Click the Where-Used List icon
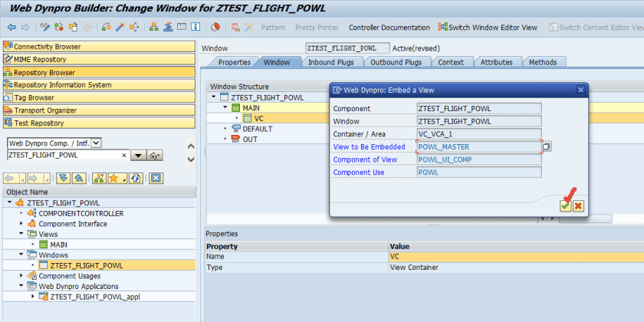 [134, 28]
